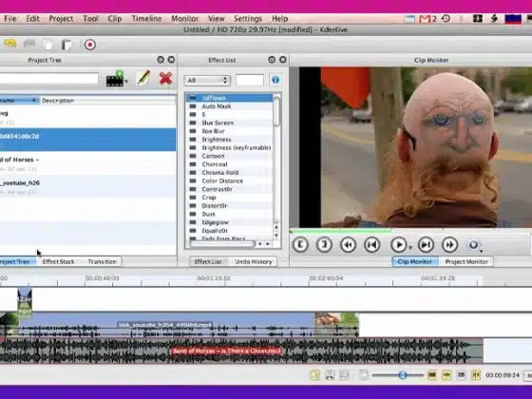The height and width of the screenshot is (399, 532).
Task: Float the Effect List panel with its round button
Action: pyautogui.click(x=272, y=60)
